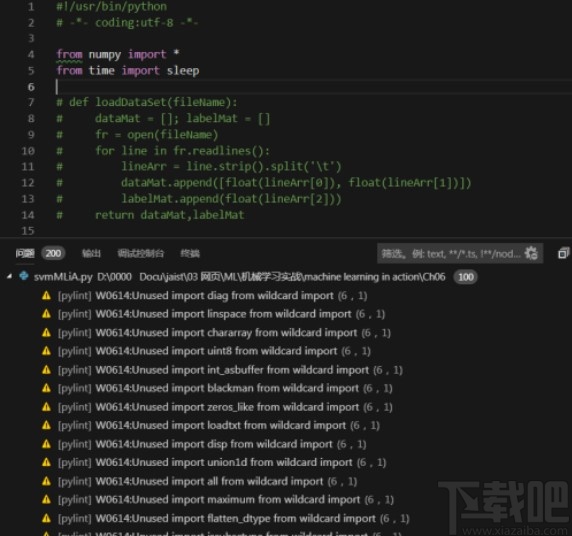
Task: Click the 100 count badge for svmMLiA.py
Action: pyautogui.click(x=465, y=277)
